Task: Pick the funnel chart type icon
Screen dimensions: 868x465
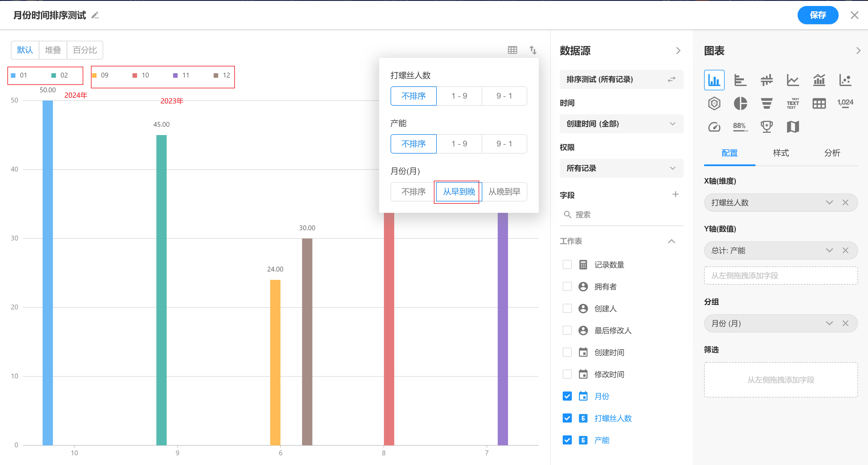Action: click(x=767, y=103)
